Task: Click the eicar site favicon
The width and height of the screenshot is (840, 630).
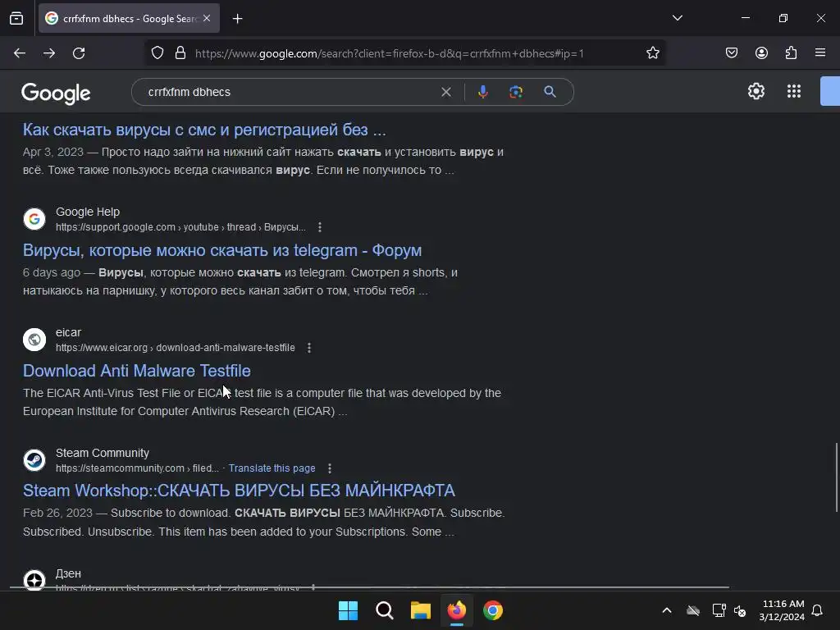Action: tap(34, 340)
